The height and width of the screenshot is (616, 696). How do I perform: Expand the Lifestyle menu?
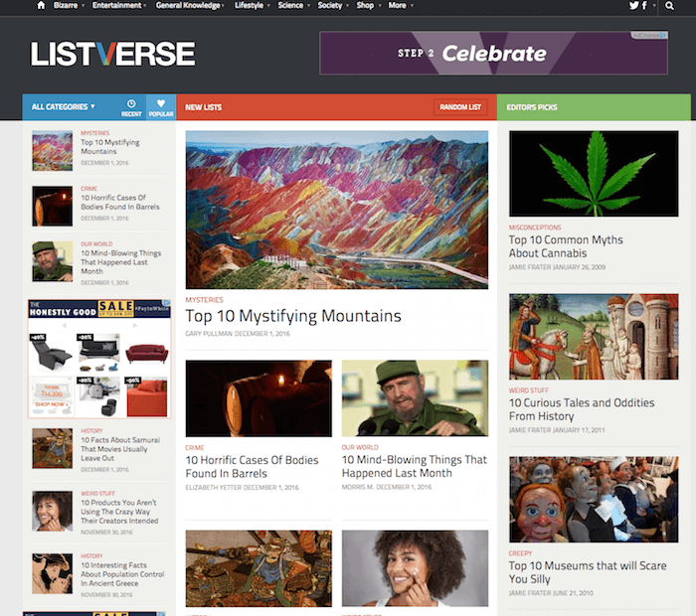coord(253,5)
